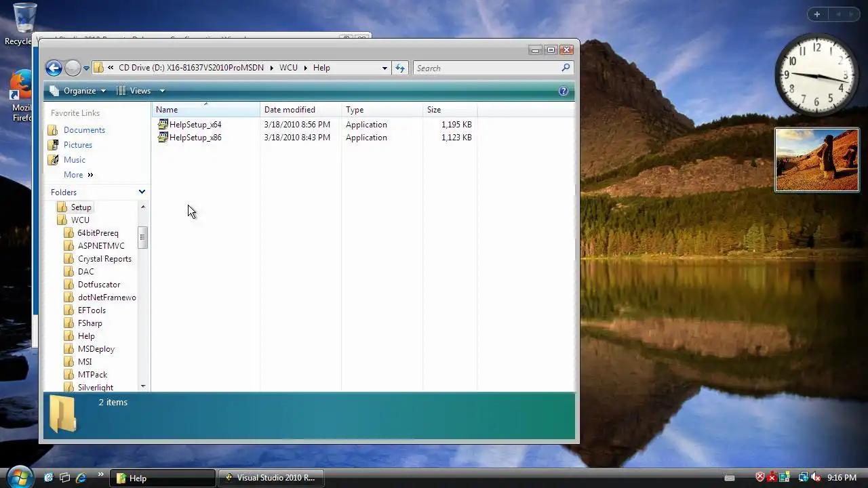Show More favorite links
Viewport: 868px width, 488px height.
(78, 175)
